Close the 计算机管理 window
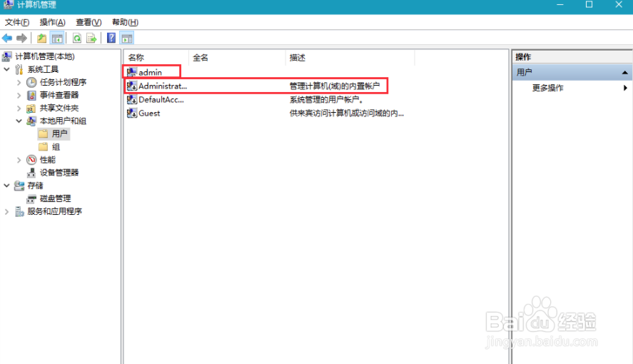 coord(619,5)
